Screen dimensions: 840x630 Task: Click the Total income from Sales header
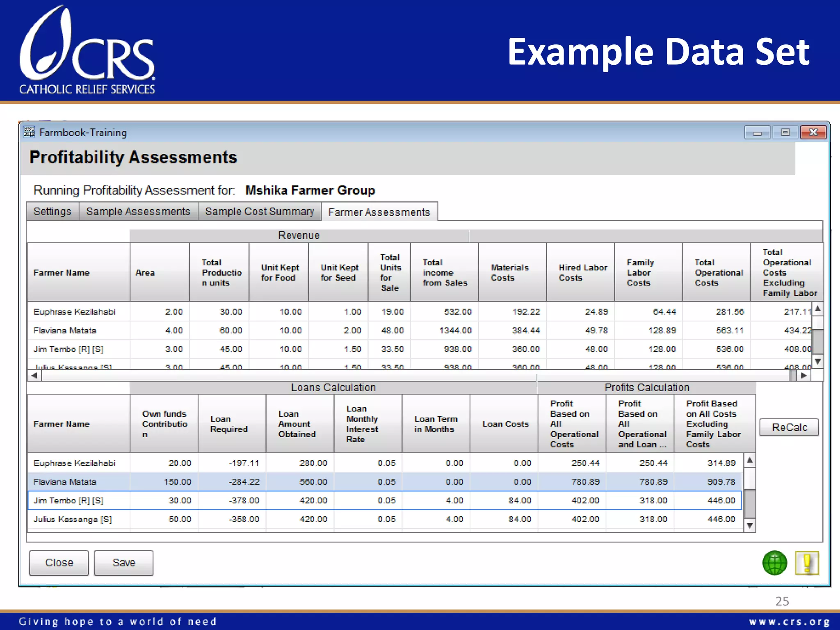(445, 272)
